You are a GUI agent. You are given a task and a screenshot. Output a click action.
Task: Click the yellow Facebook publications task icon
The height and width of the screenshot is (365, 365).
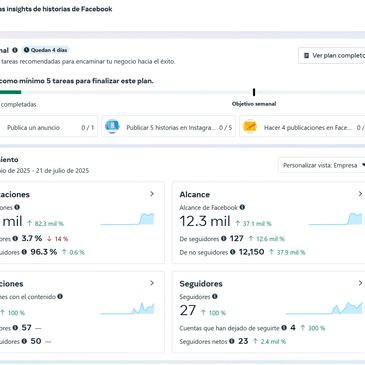(x=250, y=127)
